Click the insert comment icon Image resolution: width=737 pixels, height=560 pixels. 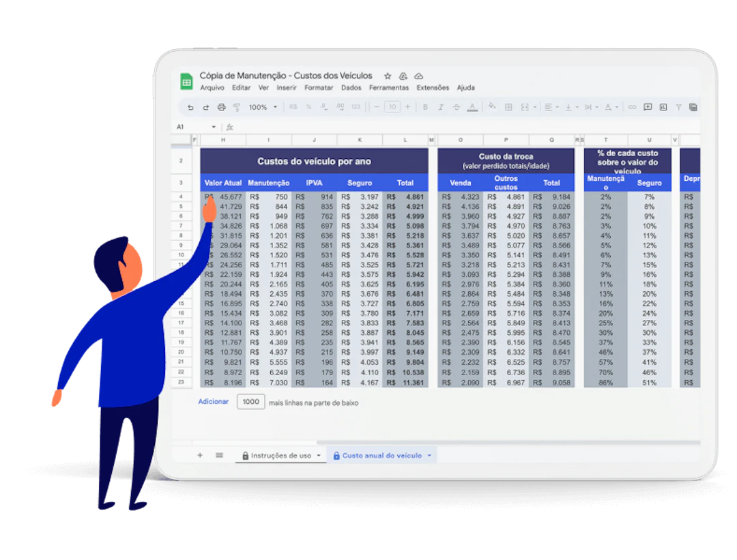[x=648, y=107]
